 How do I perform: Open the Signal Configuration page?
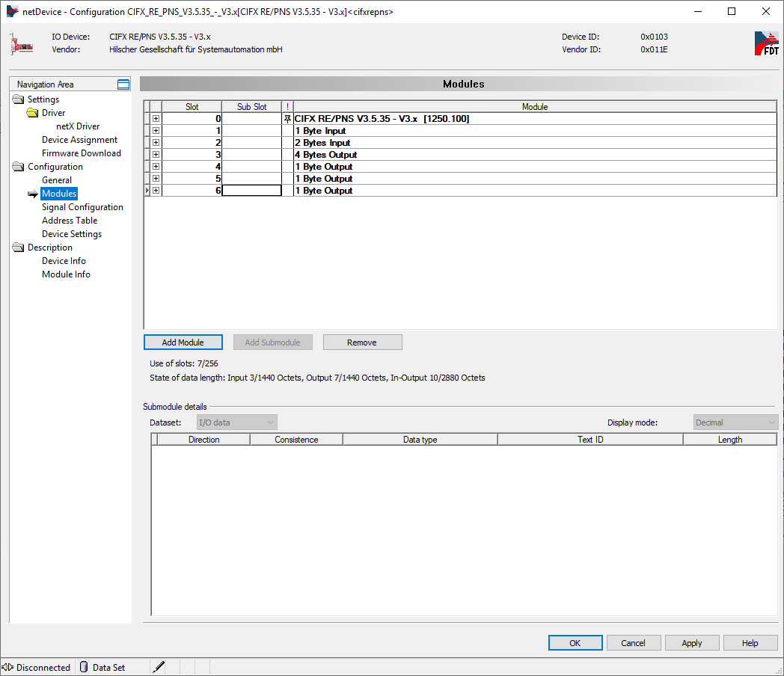pyautogui.click(x=82, y=207)
